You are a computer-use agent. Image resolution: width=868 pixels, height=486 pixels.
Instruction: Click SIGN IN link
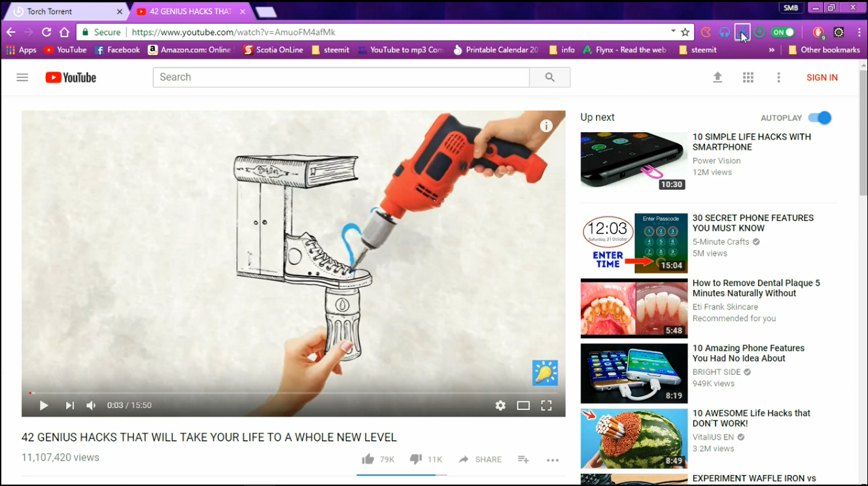(822, 77)
